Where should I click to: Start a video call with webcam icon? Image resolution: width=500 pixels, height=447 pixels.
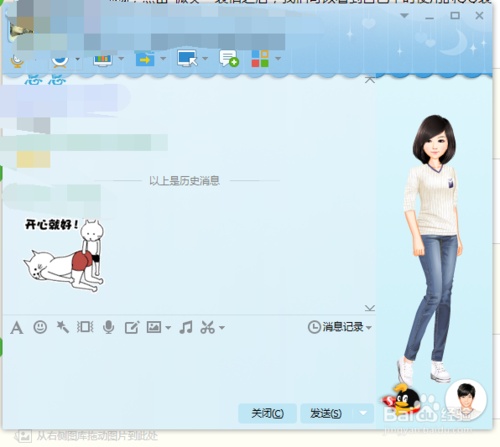[60, 60]
